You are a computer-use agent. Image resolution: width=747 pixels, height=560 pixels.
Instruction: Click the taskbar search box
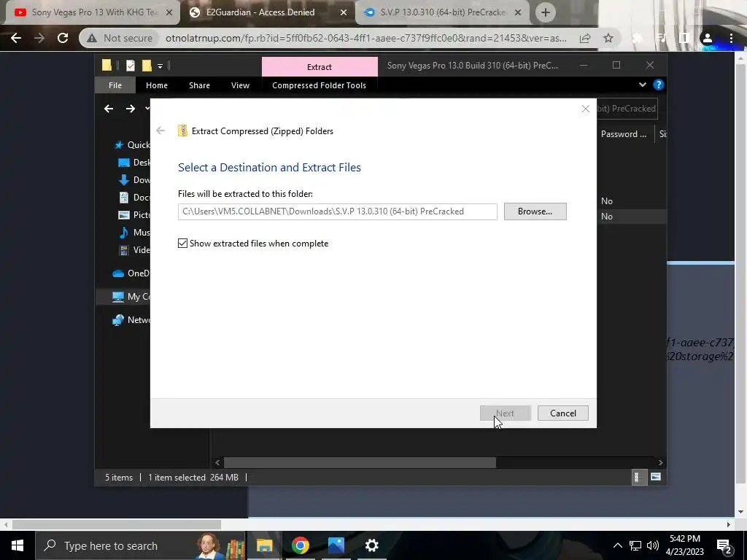click(x=141, y=545)
